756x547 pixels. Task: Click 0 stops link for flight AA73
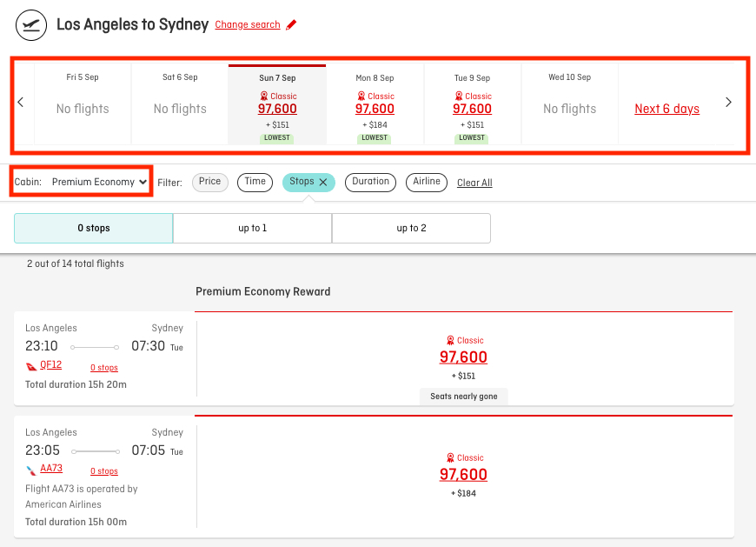[104, 471]
